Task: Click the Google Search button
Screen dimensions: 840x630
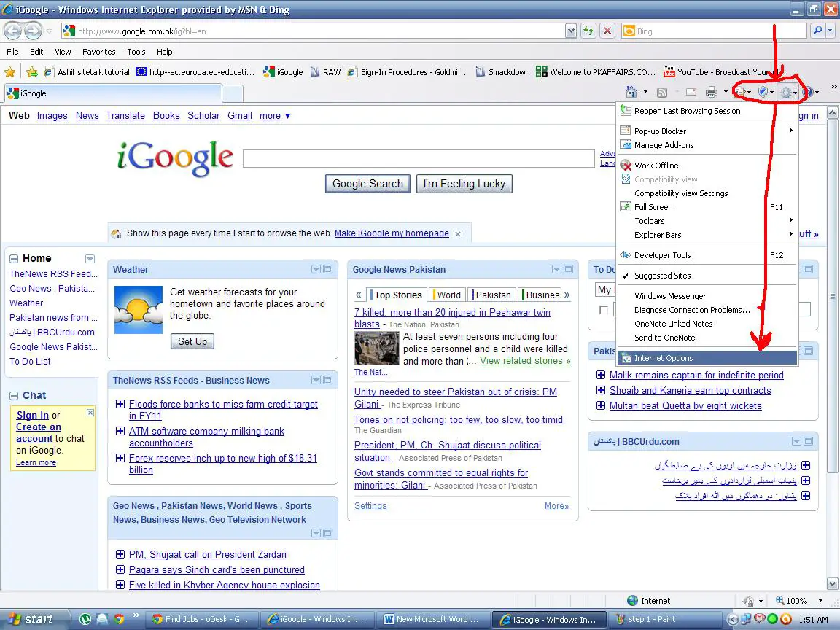Action: [x=367, y=184]
